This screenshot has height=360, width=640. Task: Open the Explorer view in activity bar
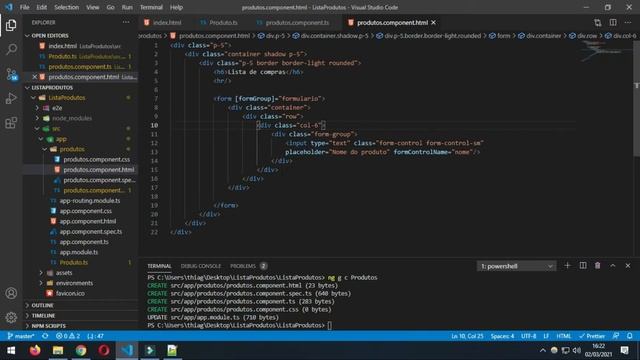(x=11, y=25)
